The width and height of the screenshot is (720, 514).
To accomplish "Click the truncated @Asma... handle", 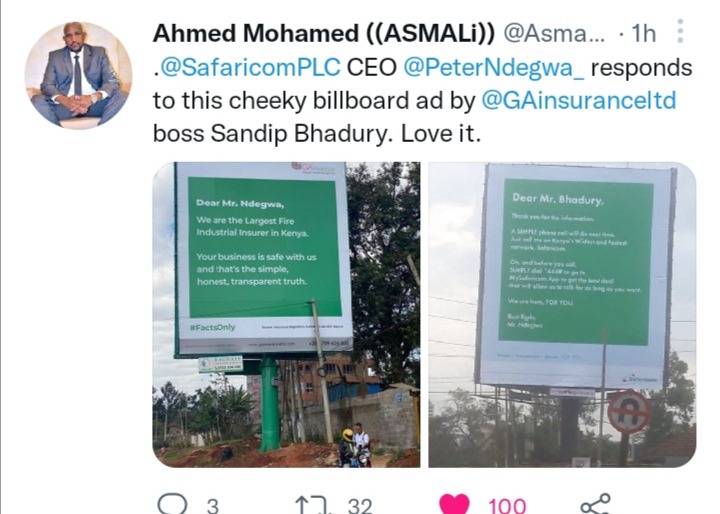I will (554, 34).
